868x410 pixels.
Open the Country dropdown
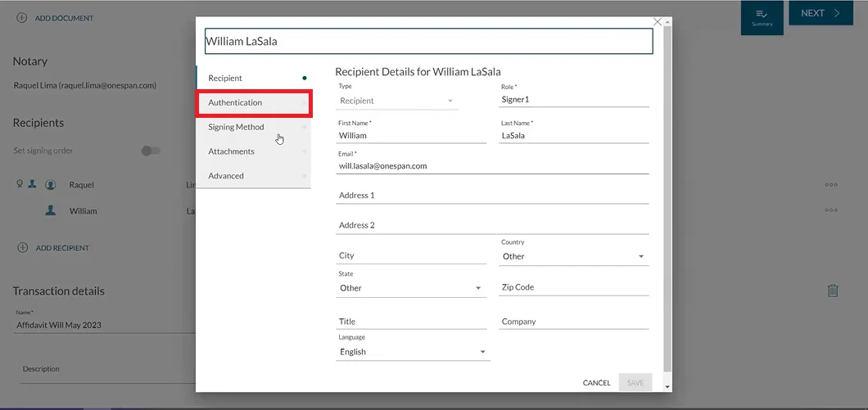[573, 257]
